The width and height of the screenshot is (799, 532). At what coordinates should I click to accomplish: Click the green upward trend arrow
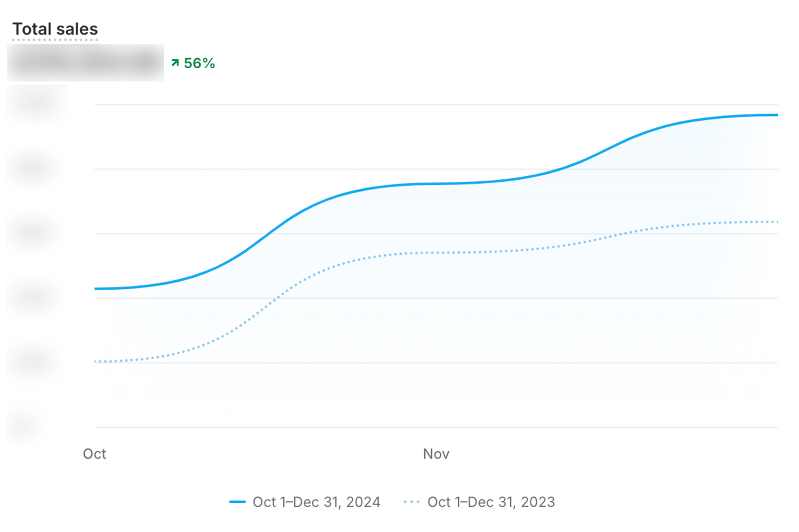[x=175, y=63]
